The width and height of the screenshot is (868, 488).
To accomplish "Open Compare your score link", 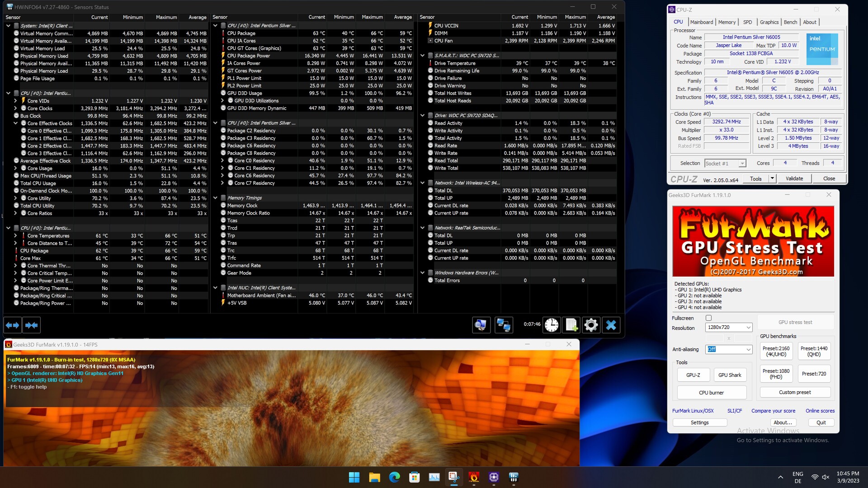I will coord(773,411).
